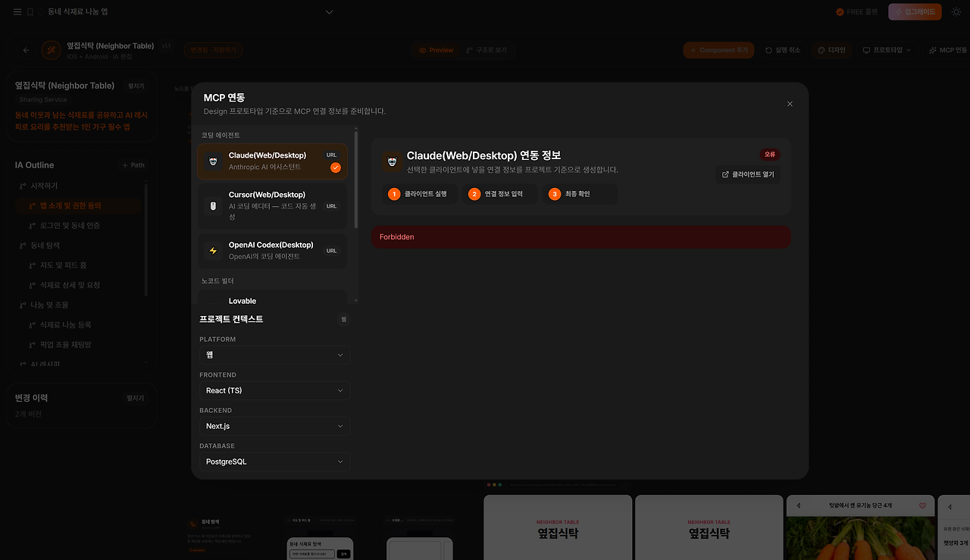Click the Forbidden error banner
The width and height of the screenshot is (970, 560).
(x=580, y=236)
